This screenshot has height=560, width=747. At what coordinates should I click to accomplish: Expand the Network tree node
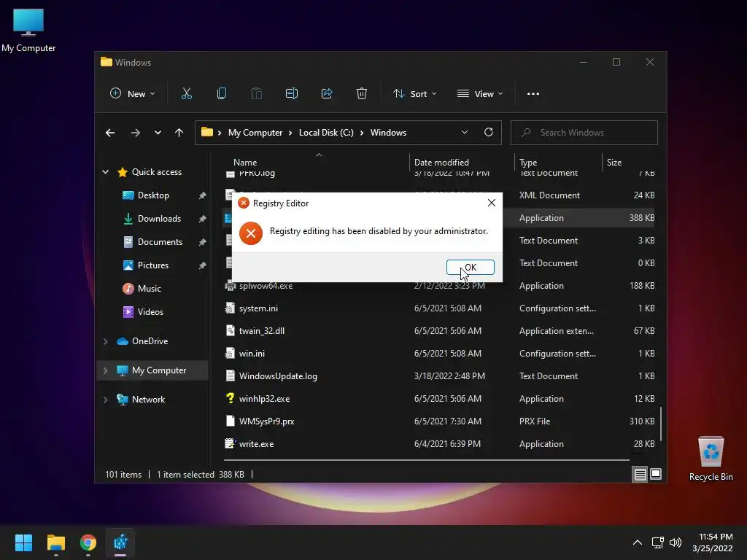pyautogui.click(x=105, y=400)
